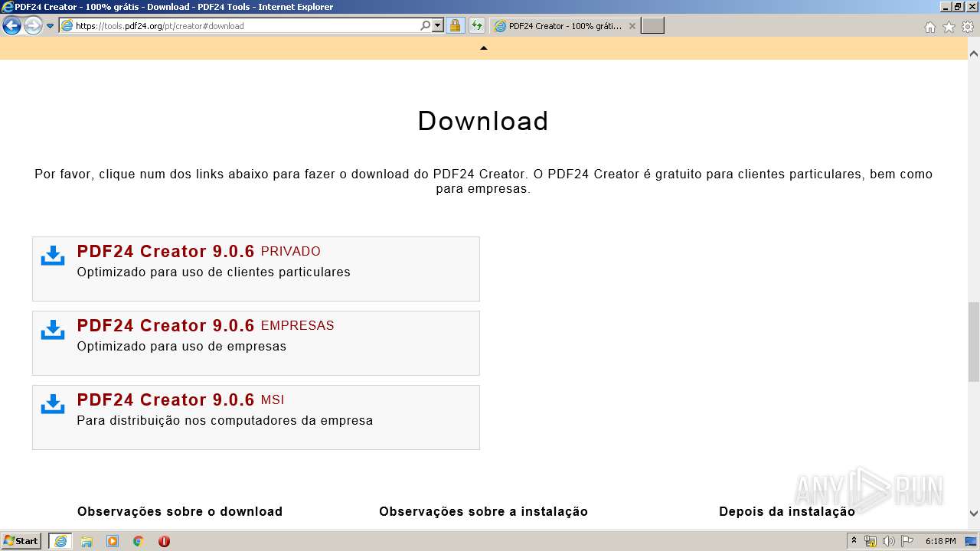Screen dimensions: 980x551
Task: Click the page scrollbar down arrow
Action: [x=974, y=514]
